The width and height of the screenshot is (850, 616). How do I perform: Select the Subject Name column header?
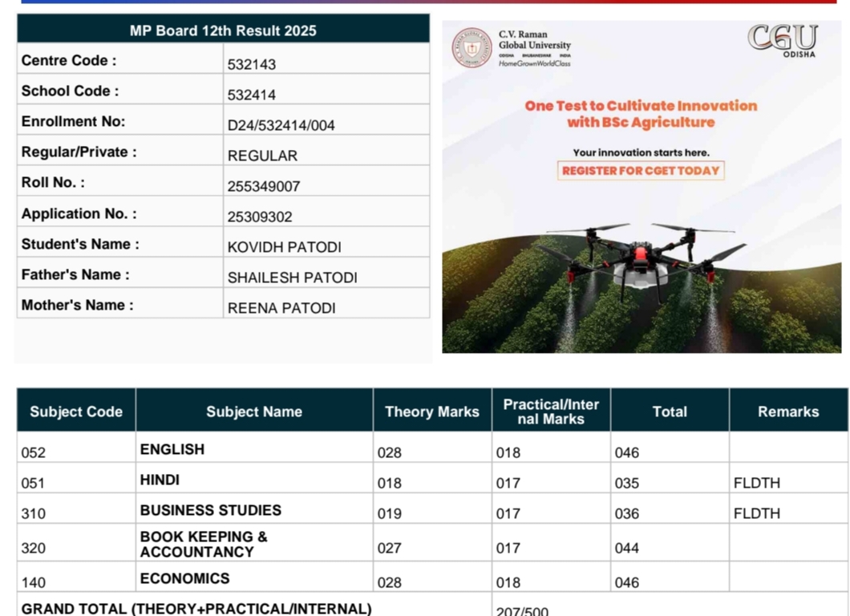coord(254,411)
